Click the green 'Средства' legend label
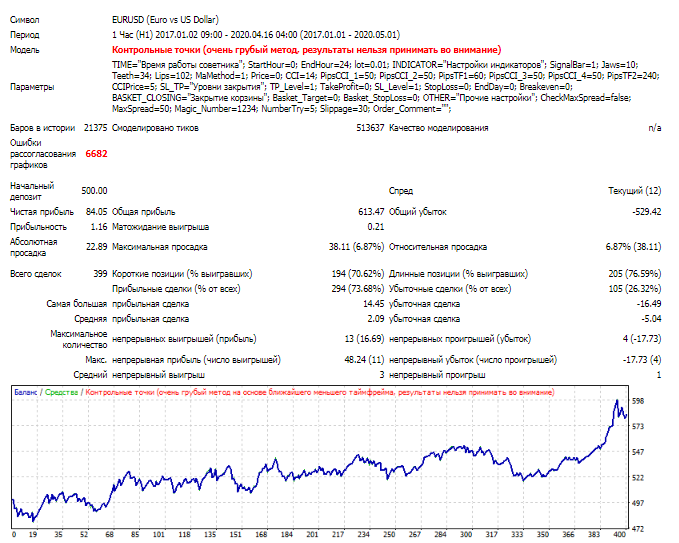Screen dimensions: 679x543 61,392
